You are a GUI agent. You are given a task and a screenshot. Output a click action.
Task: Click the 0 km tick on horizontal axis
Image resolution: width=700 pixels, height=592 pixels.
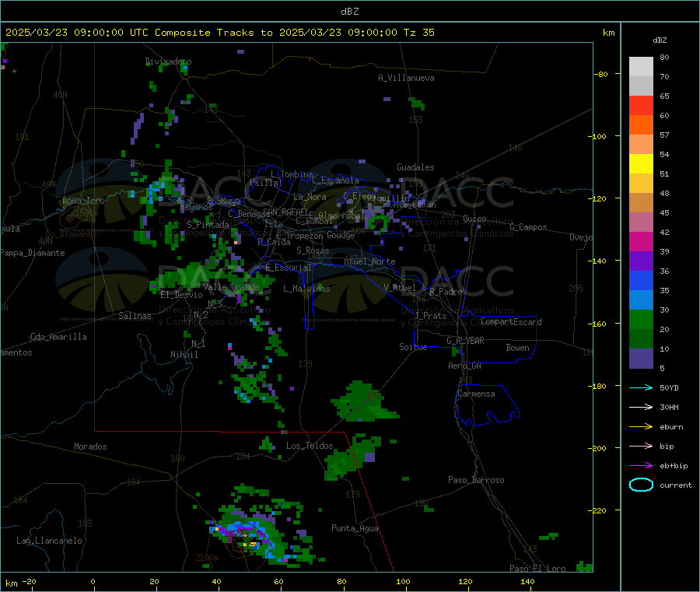[x=93, y=581]
